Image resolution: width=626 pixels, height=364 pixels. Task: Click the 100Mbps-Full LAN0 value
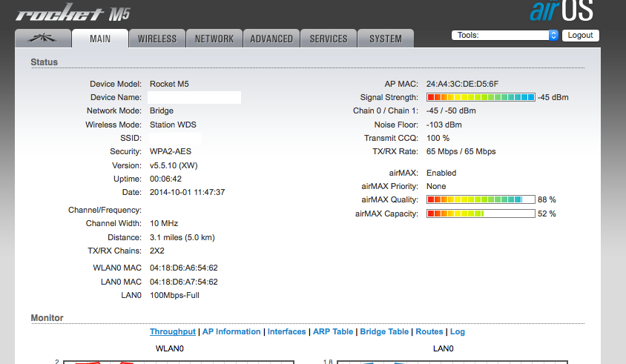click(174, 295)
